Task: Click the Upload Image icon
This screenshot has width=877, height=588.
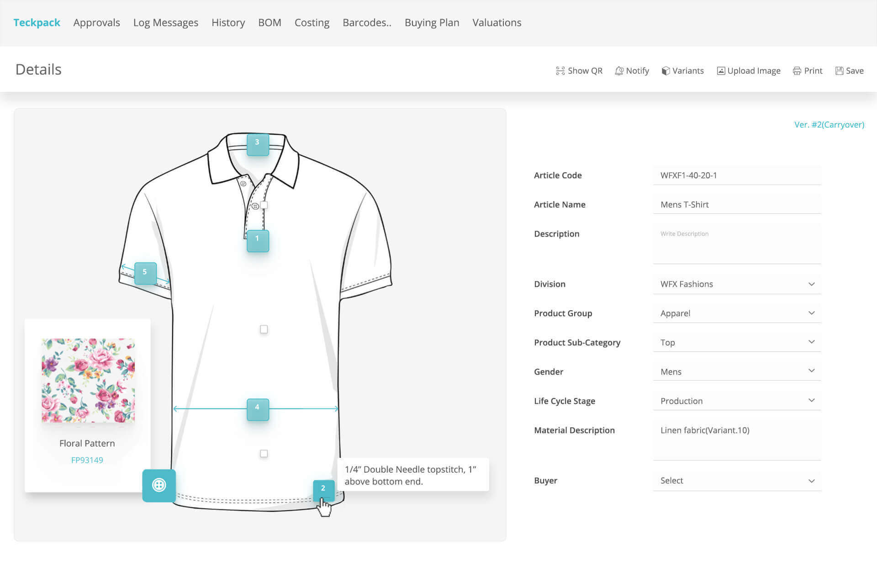Action: pos(721,71)
